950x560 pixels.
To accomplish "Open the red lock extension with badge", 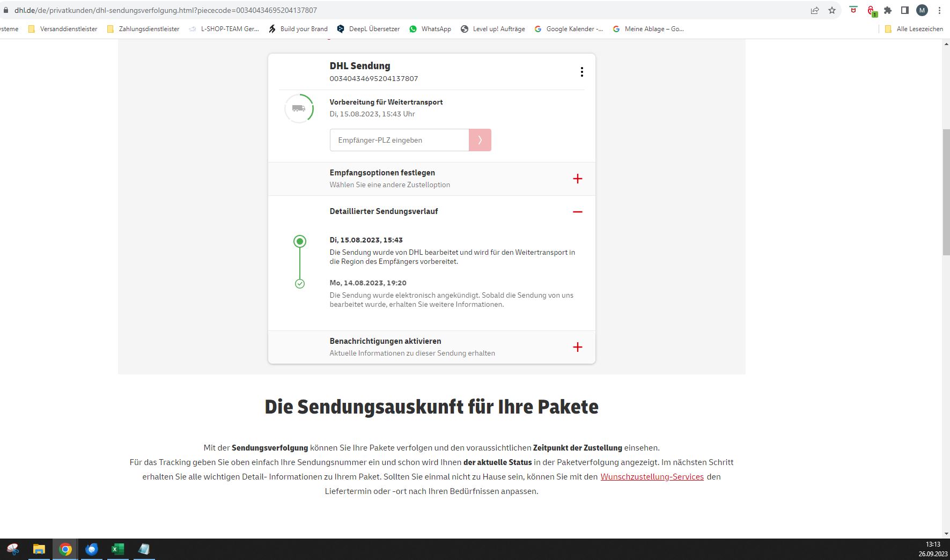I will point(871,11).
